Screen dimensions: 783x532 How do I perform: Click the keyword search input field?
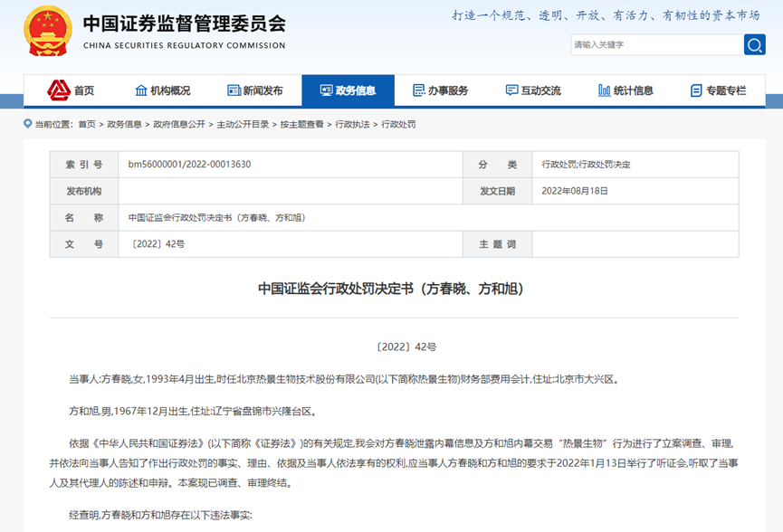657,45
